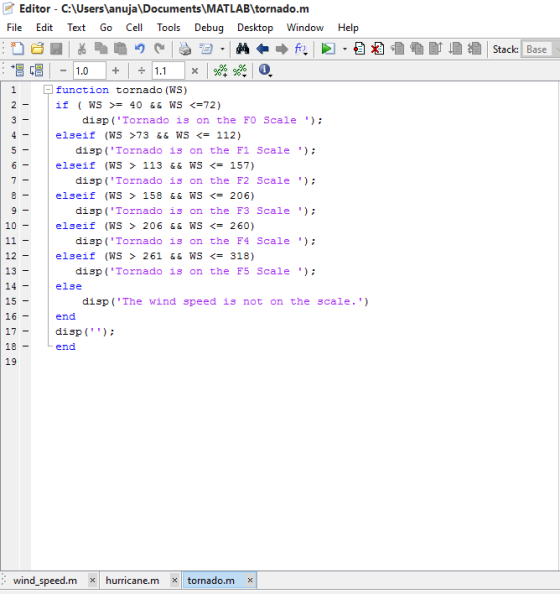Viewport: 560px width, 594px height.
Task: Open the Window menu
Action: click(305, 28)
